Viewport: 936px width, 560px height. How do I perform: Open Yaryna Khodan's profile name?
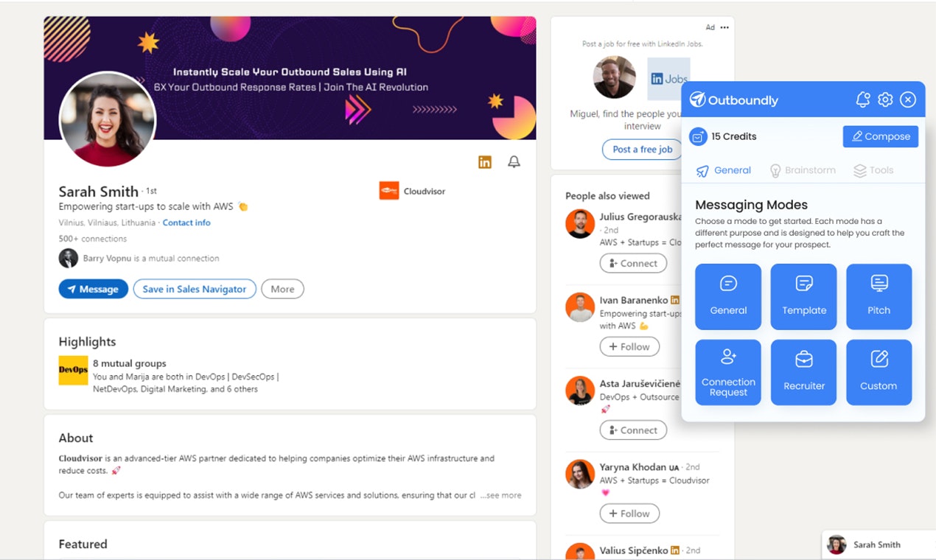(x=634, y=467)
